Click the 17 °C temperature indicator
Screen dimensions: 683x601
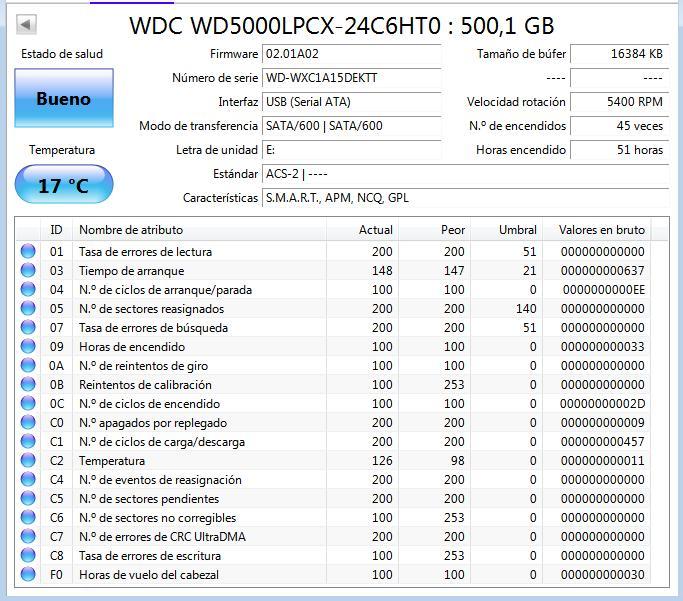[x=64, y=184]
